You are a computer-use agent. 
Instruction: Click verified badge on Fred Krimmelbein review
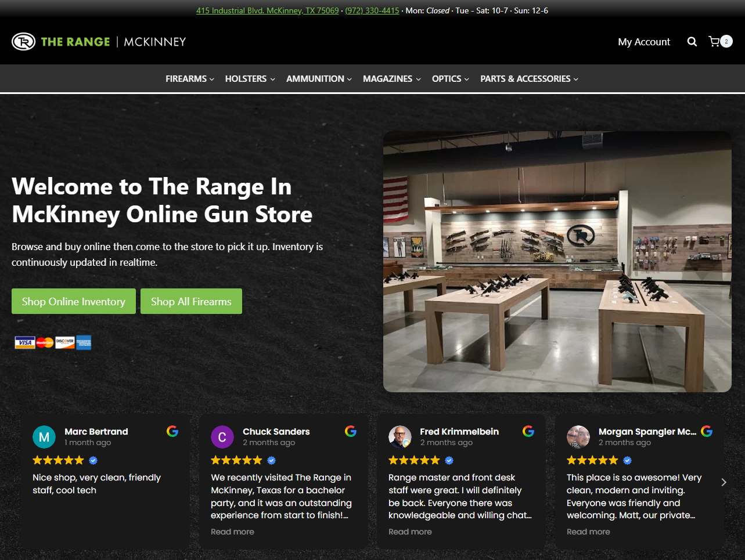(x=449, y=460)
